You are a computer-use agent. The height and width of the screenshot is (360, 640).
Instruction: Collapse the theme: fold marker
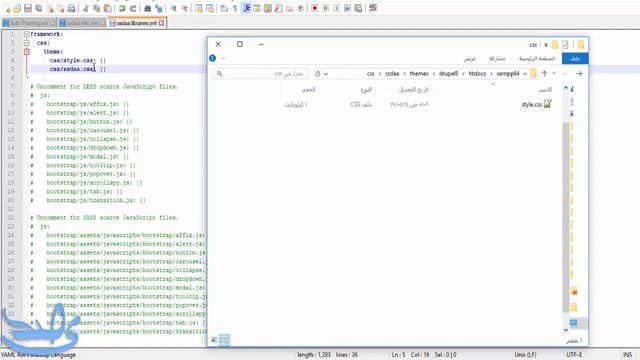27,52
